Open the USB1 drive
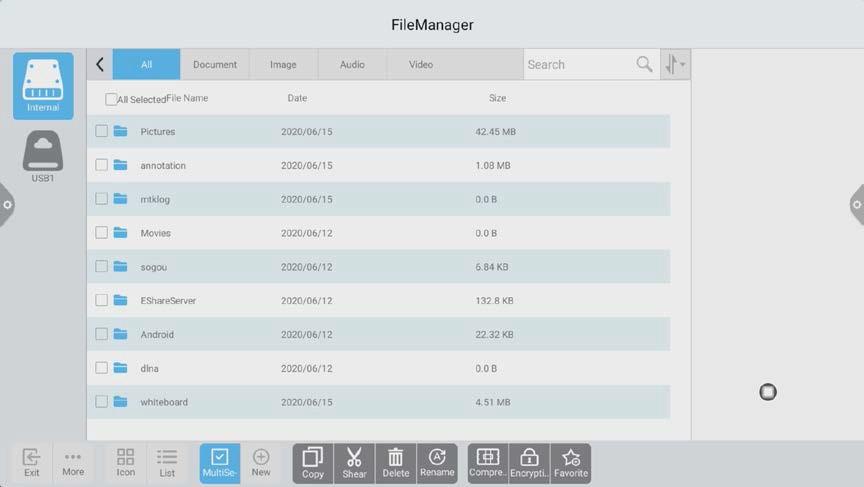This screenshot has width=864, height=487. (43, 157)
